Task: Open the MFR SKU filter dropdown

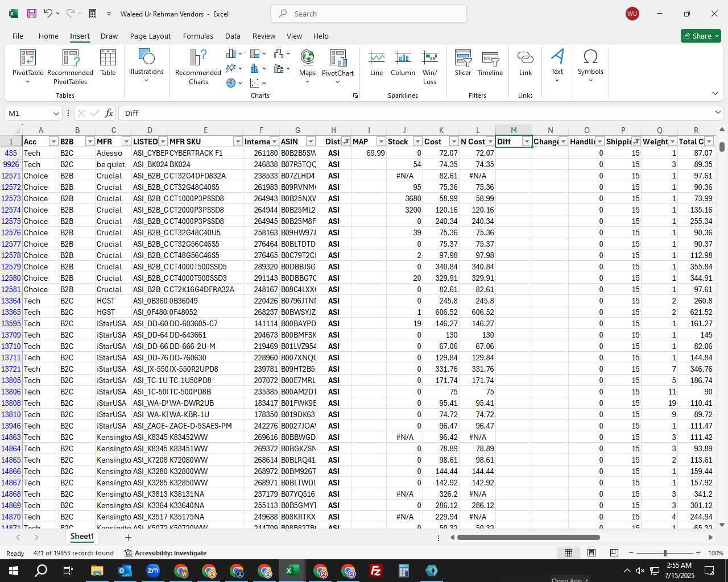Action: pyautogui.click(x=238, y=142)
